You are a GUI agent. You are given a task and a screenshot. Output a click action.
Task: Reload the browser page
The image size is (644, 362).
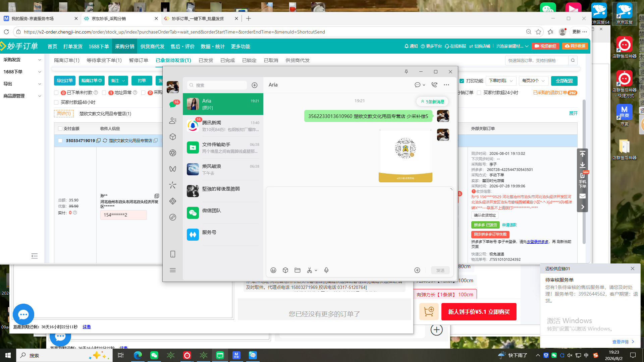point(6,32)
